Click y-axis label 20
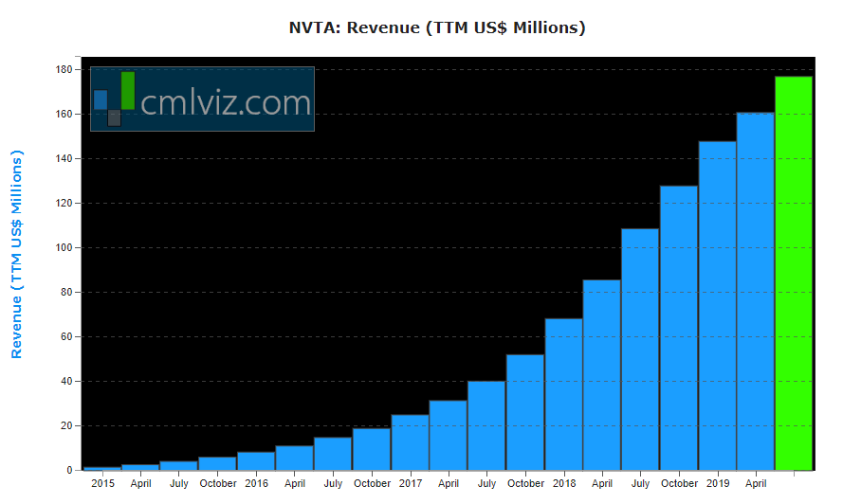The width and height of the screenshot is (843, 504). click(66, 425)
